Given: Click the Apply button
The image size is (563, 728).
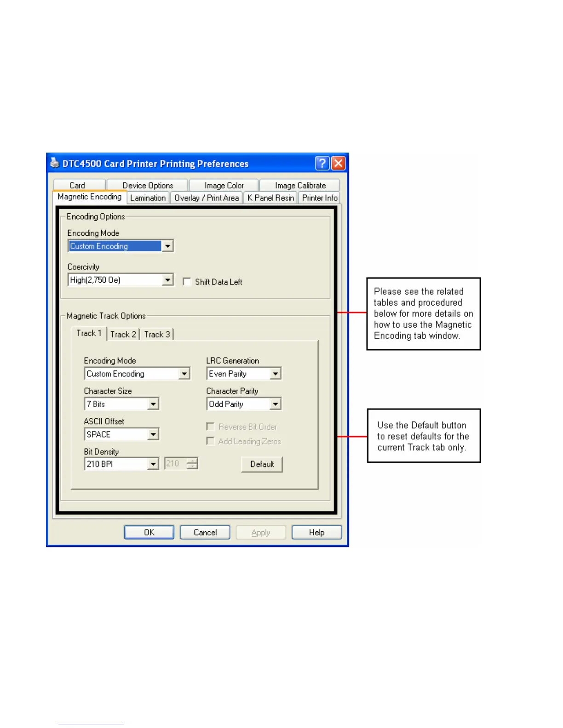Looking at the screenshot, I should pyautogui.click(x=261, y=532).
